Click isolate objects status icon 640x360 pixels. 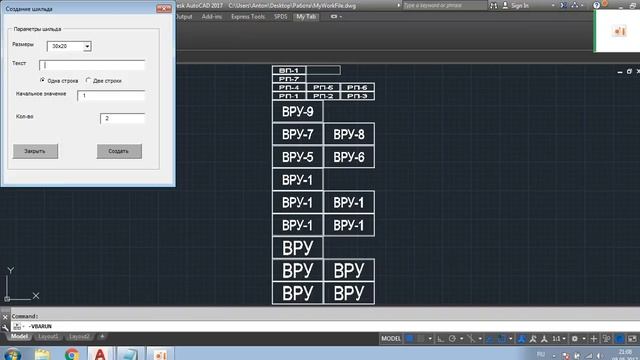click(607, 338)
